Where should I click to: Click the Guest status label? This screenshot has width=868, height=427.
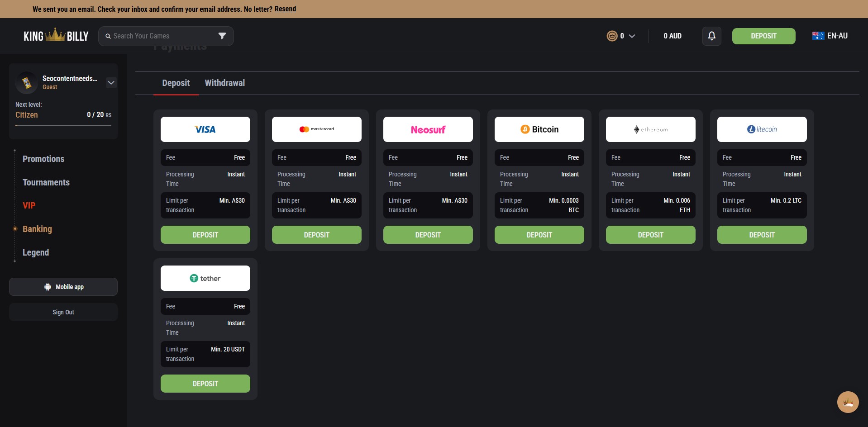(x=50, y=87)
